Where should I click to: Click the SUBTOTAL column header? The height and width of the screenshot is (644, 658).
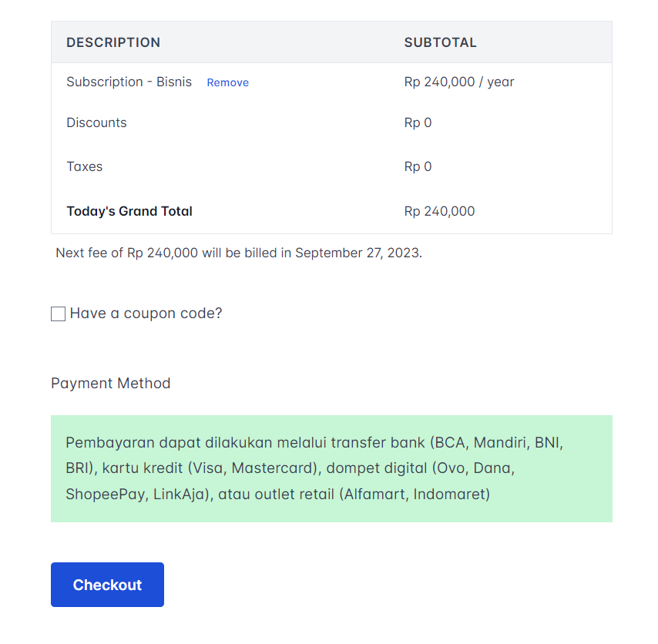coord(440,42)
